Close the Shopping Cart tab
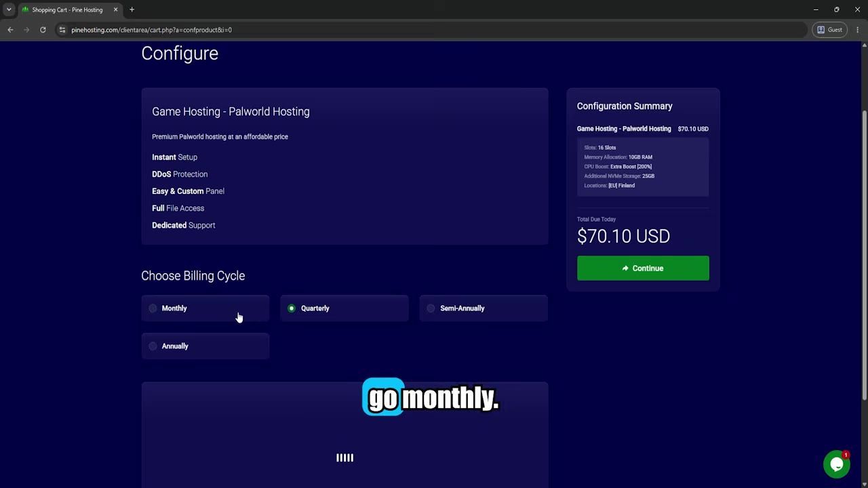 pos(115,9)
